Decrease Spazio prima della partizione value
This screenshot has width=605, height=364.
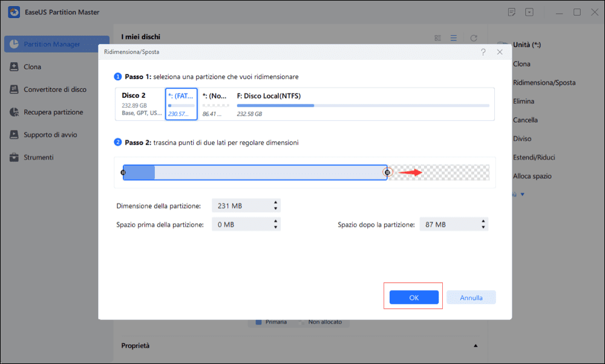[275, 227]
